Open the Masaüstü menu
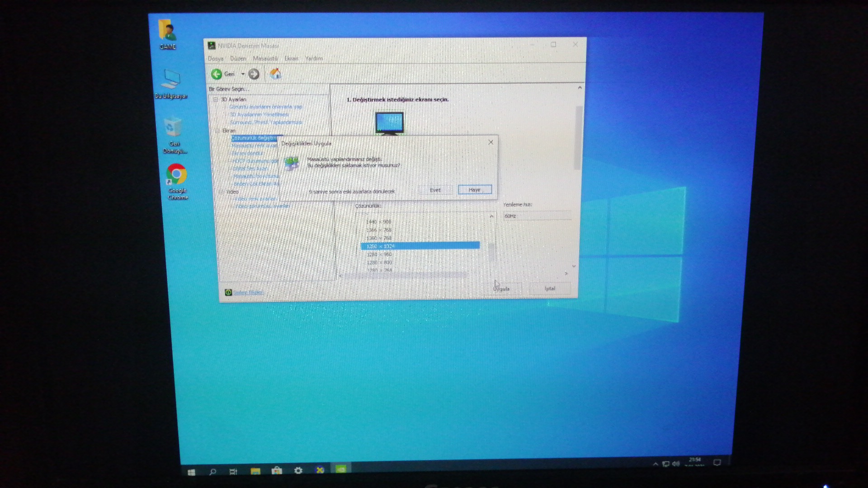 (265, 59)
